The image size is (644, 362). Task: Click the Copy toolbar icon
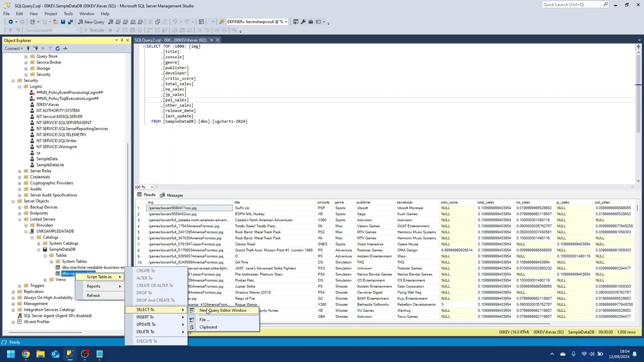[157, 22]
